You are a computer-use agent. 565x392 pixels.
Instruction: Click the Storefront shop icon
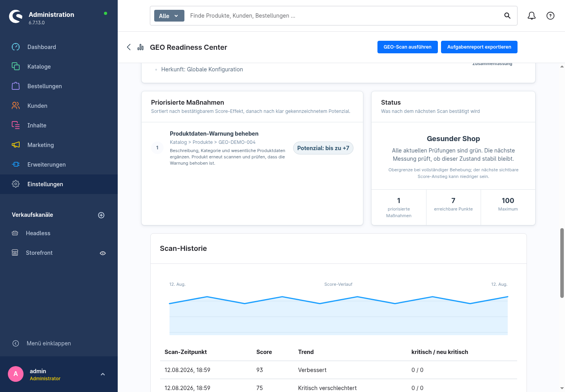coord(15,253)
